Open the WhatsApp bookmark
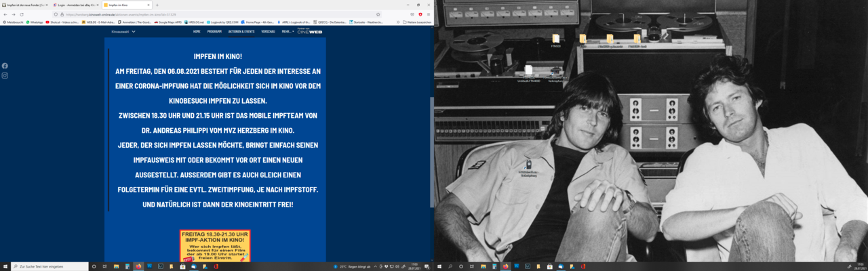Image resolution: width=868 pixels, height=271 pixels. tap(35, 22)
